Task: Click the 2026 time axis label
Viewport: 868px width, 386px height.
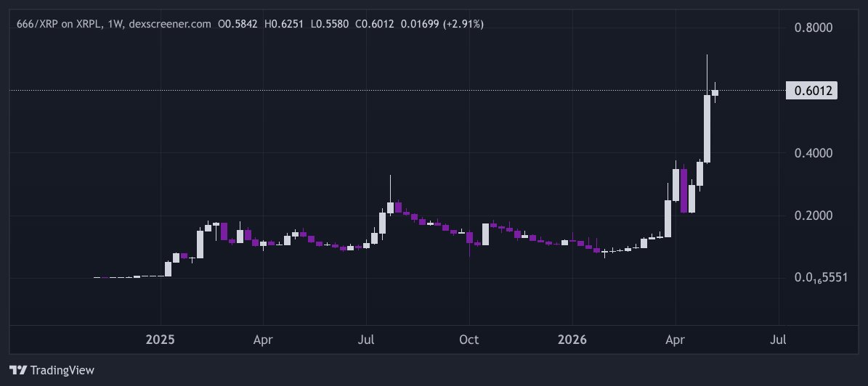Action: point(572,340)
